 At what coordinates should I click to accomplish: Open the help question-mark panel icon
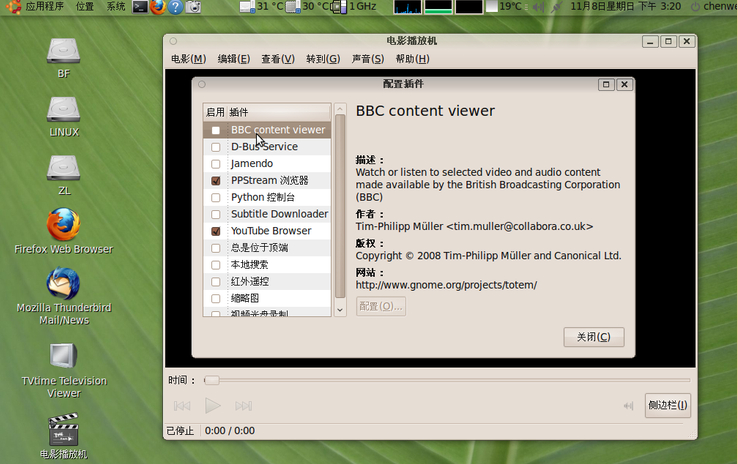point(175,7)
